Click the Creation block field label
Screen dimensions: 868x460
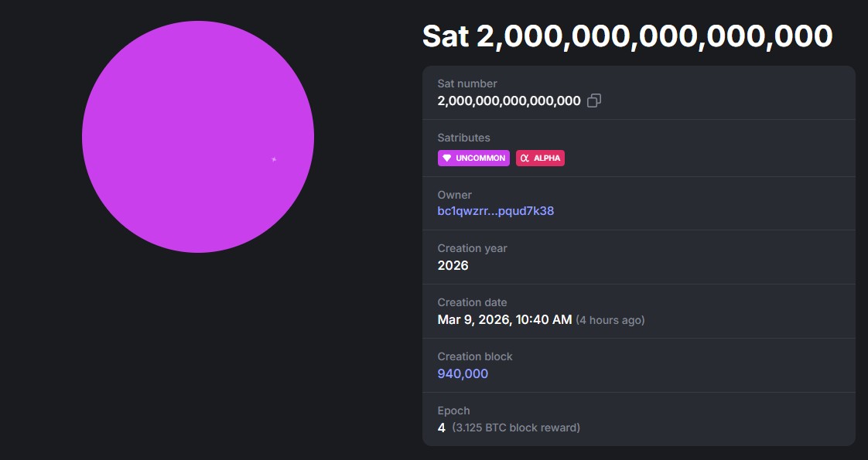475,356
